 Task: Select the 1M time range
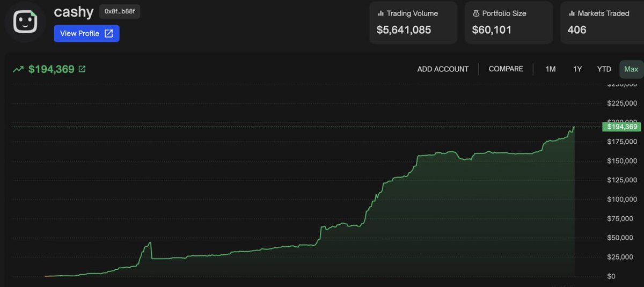coord(551,69)
